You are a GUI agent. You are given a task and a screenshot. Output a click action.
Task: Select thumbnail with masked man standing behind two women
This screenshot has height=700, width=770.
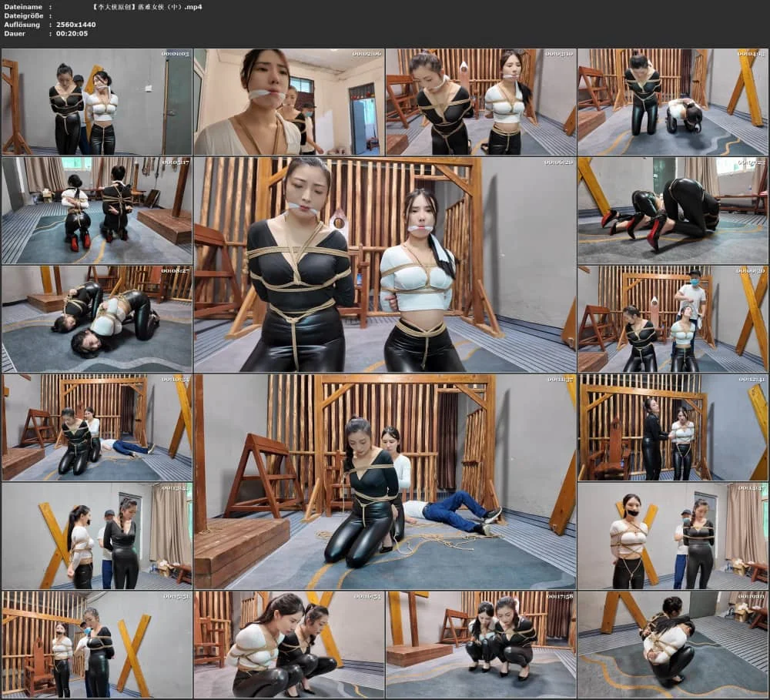click(x=672, y=320)
